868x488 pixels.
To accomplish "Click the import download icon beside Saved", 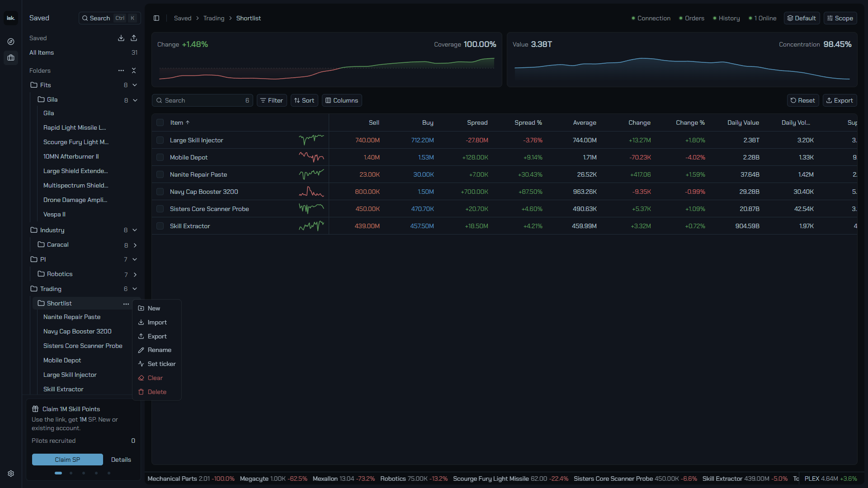I will coord(121,38).
